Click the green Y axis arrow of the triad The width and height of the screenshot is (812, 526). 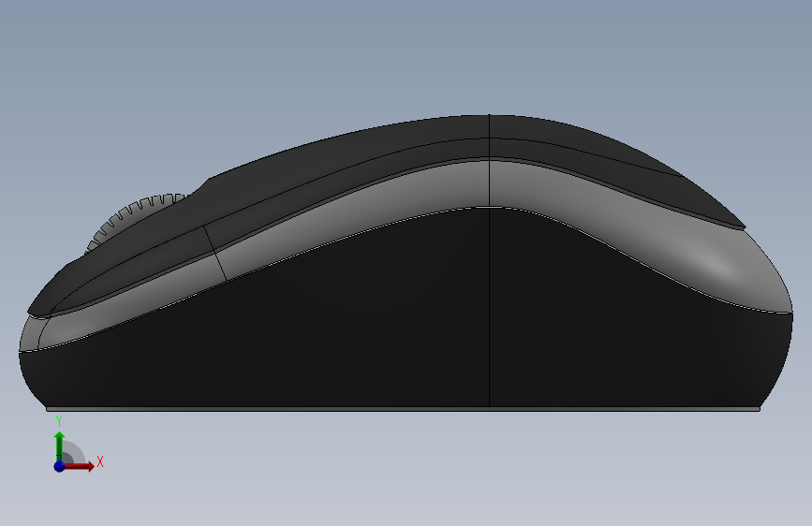60,446
